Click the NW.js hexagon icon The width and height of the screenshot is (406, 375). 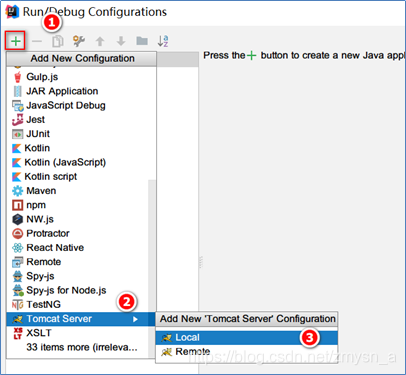(x=17, y=219)
